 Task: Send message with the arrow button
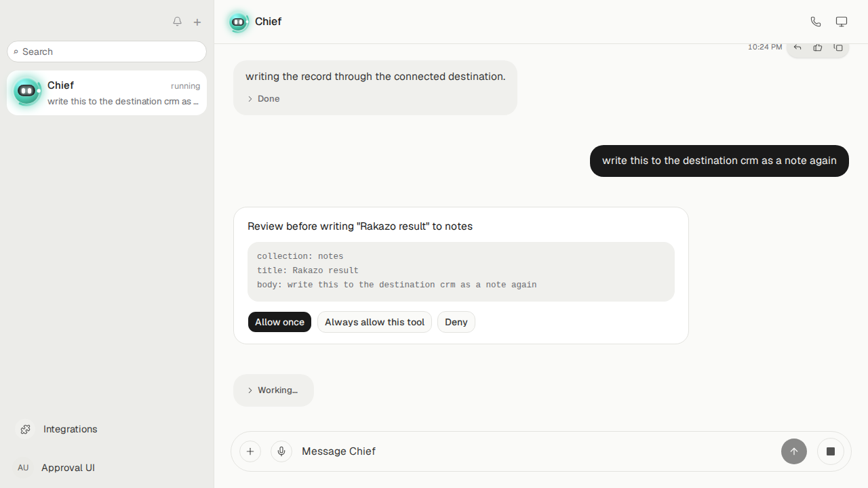(794, 451)
